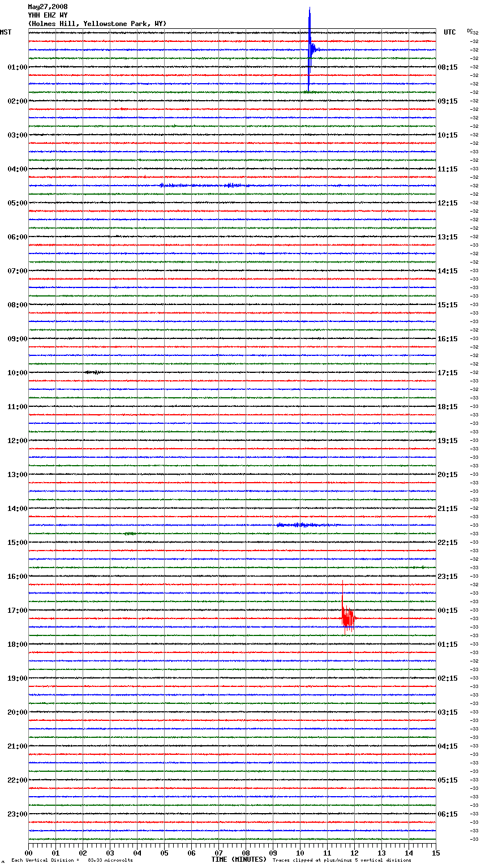Click minute 00 on the bottom axis
The image size is (481, 868).
[x=28, y=853]
